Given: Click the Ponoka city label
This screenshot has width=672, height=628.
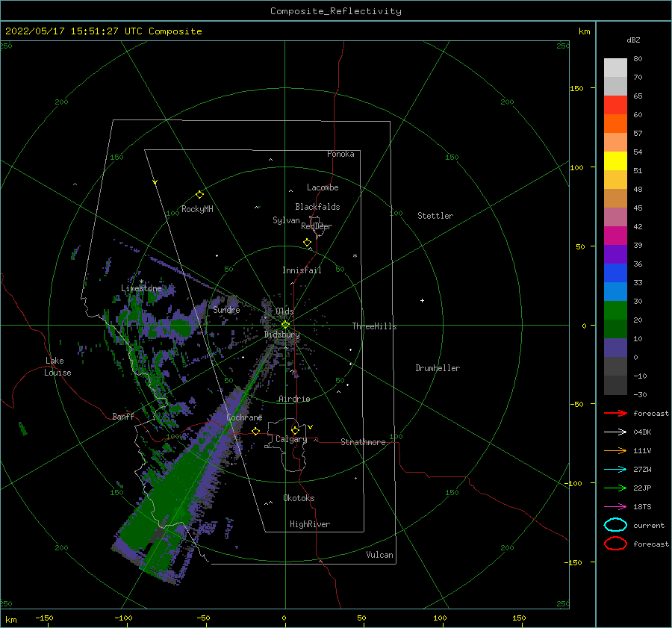Looking at the screenshot, I should pyautogui.click(x=340, y=154).
